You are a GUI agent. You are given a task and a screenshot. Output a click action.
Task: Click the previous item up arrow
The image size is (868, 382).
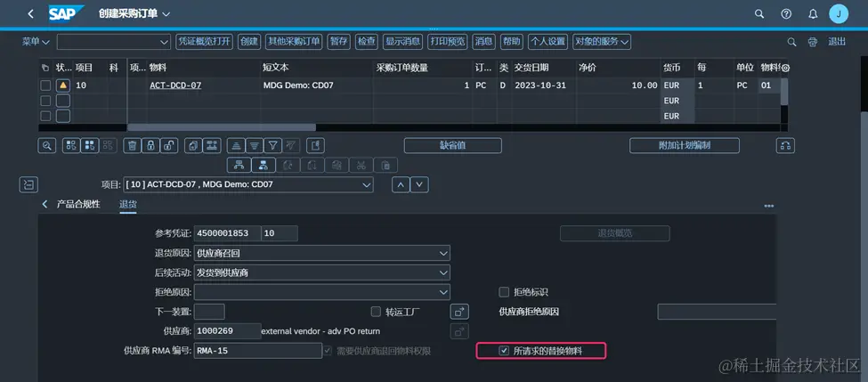pyautogui.click(x=401, y=184)
